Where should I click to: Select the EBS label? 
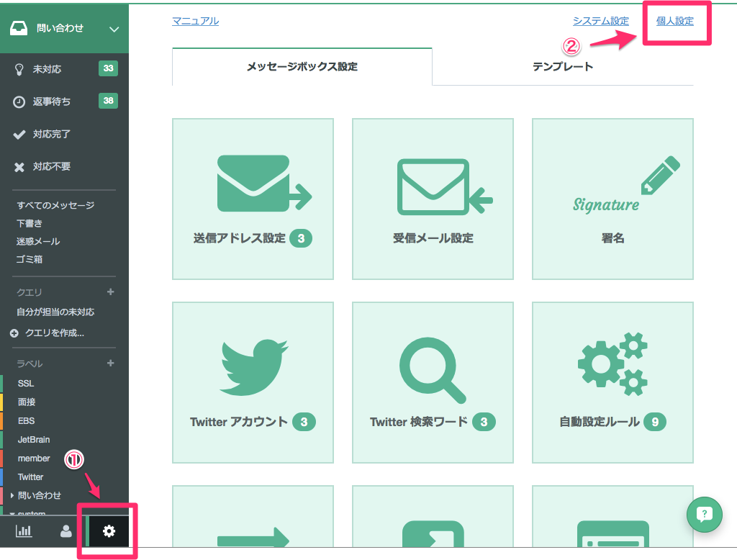[27, 421]
